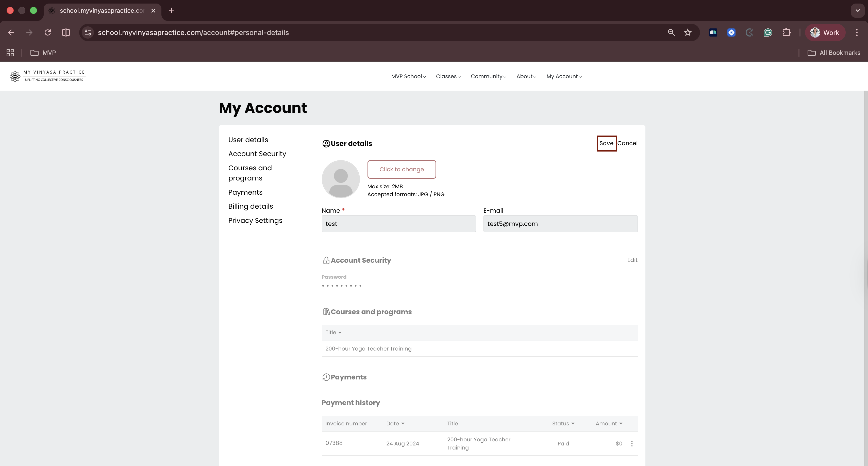This screenshot has height=466, width=868.
Task: Go to Account Security in sidebar
Action: (257, 154)
